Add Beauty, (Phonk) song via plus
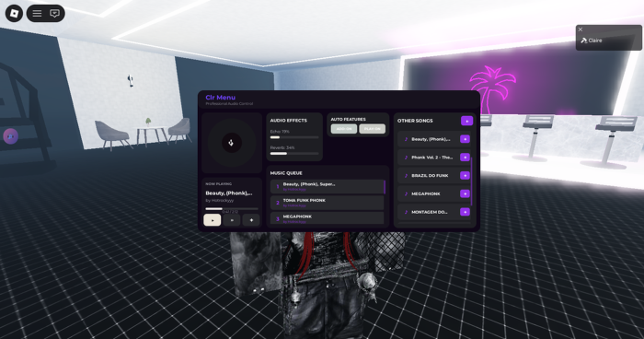Screen dimensions: 644x339 click(465, 139)
